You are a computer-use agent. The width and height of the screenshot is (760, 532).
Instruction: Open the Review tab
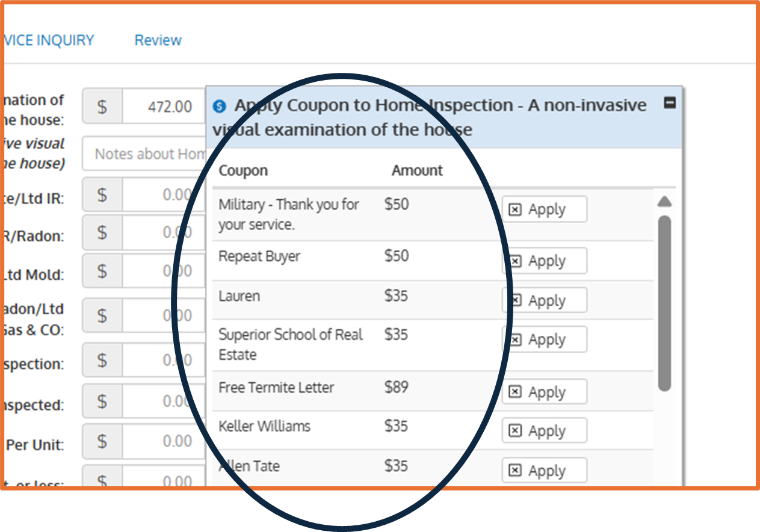click(x=158, y=40)
